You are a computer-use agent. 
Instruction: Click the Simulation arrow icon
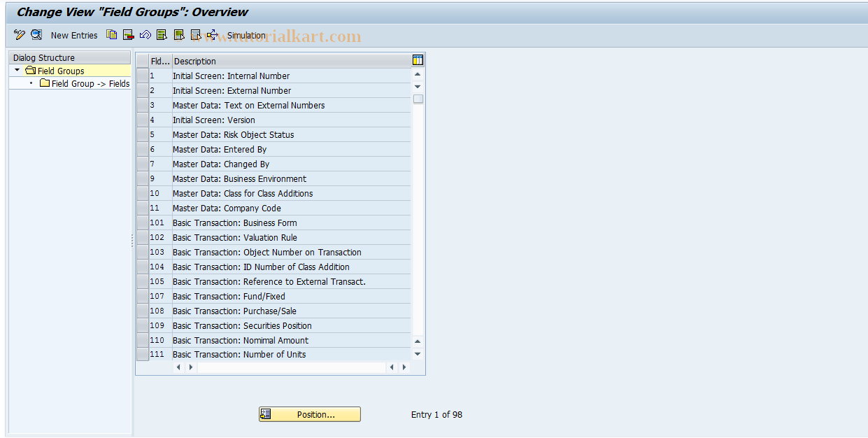tap(213, 35)
